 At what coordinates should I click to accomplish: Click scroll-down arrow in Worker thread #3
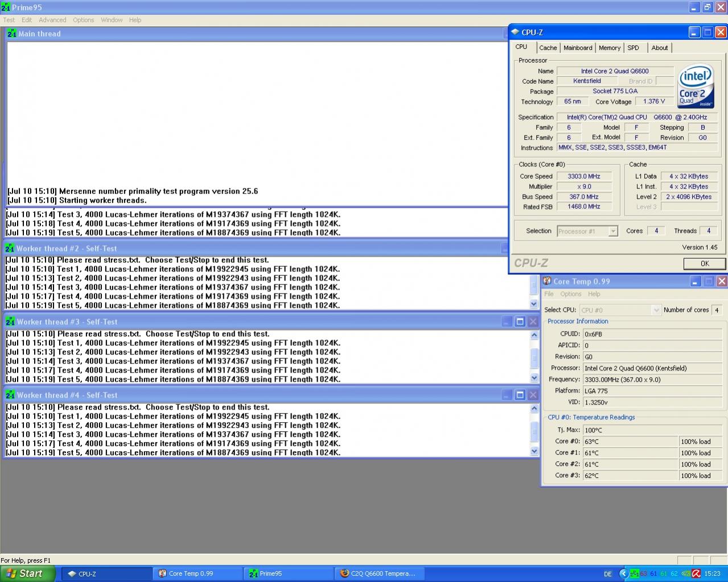[534, 378]
